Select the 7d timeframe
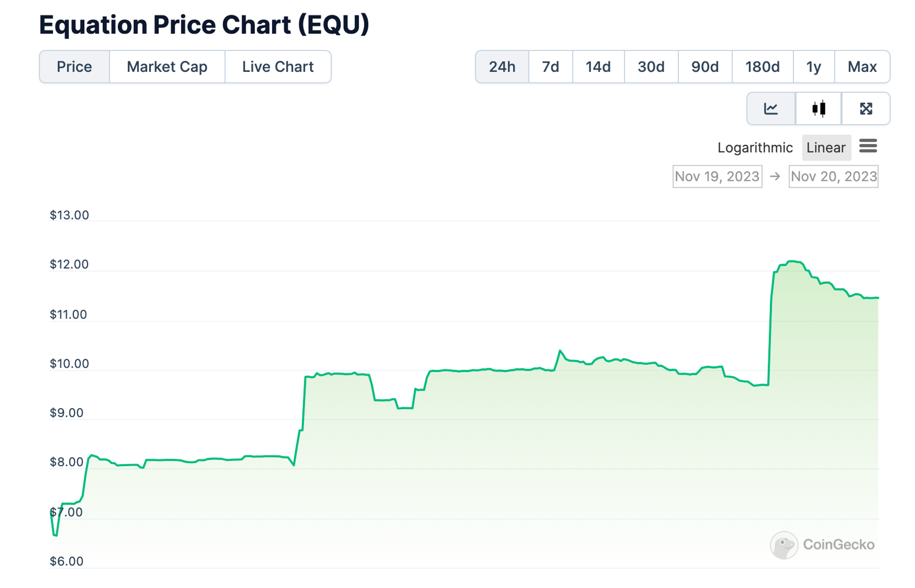Viewport: 915px width, 588px height. coord(550,66)
